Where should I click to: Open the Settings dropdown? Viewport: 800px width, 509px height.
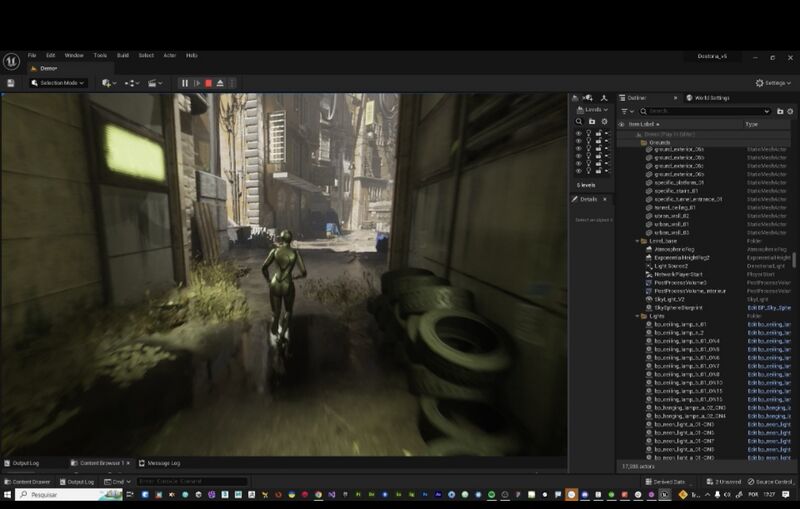(773, 83)
